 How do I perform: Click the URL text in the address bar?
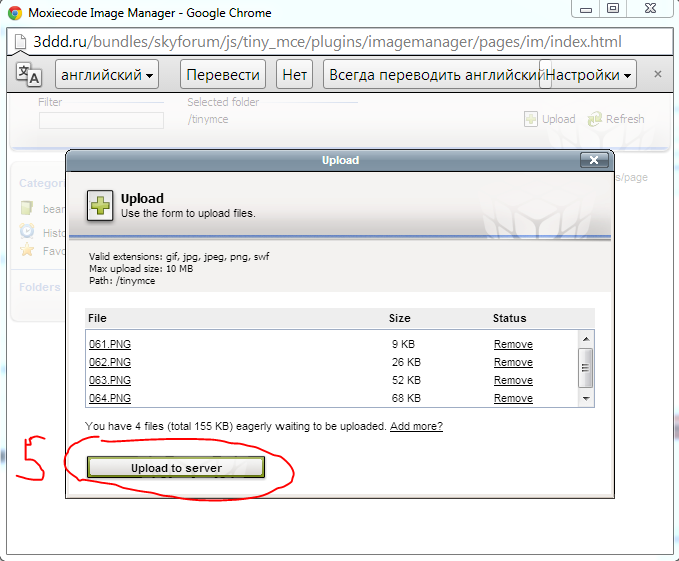[327, 42]
